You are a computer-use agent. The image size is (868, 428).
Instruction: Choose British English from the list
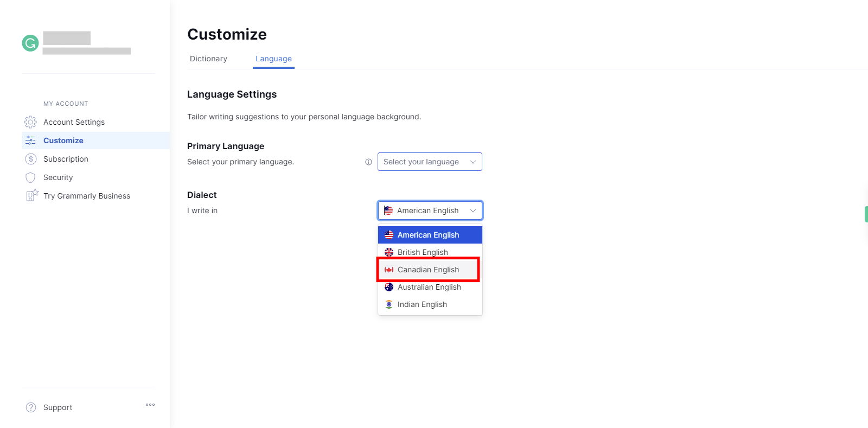coord(430,252)
